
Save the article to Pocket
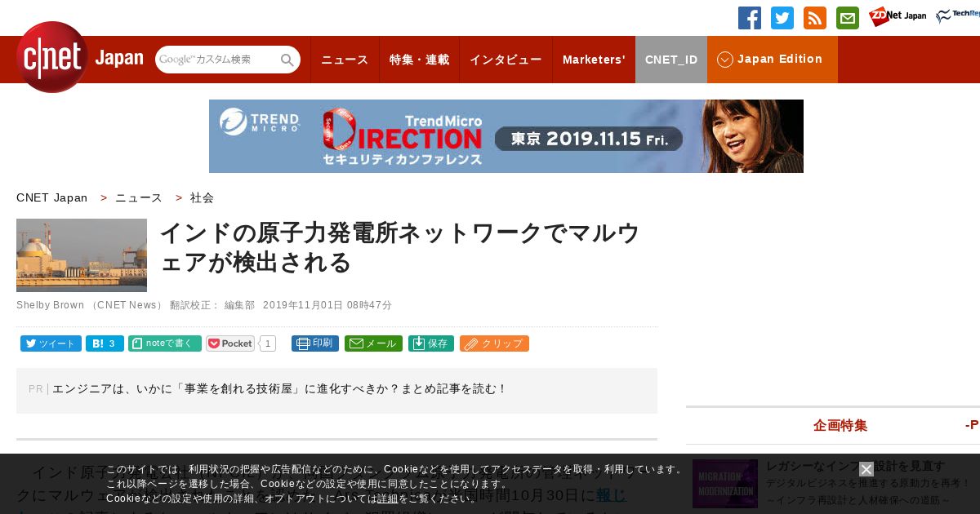pos(230,343)
